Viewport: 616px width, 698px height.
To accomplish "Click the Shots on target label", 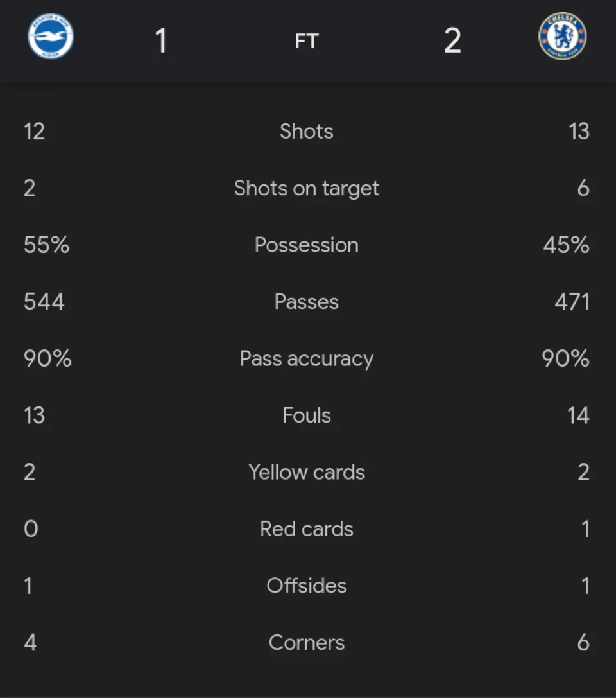I will point(307,188).
